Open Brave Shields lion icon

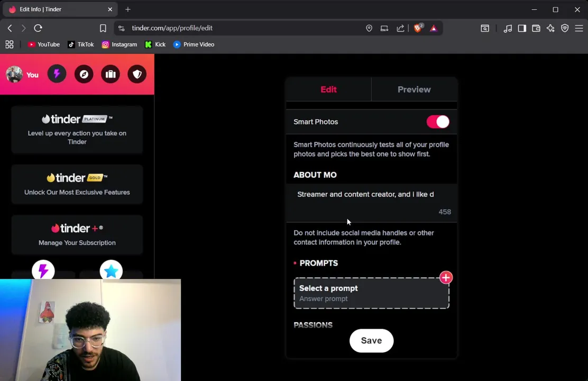pos(418,28)
